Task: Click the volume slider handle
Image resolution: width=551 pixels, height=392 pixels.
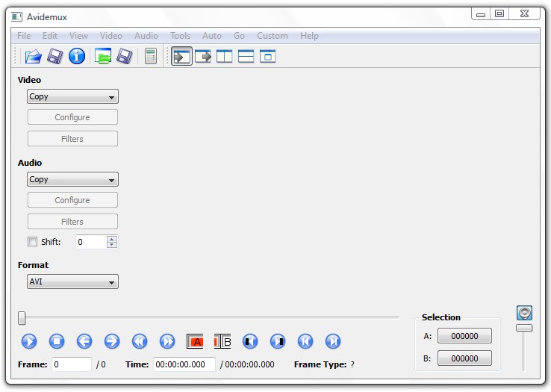Action: [524, 328]
